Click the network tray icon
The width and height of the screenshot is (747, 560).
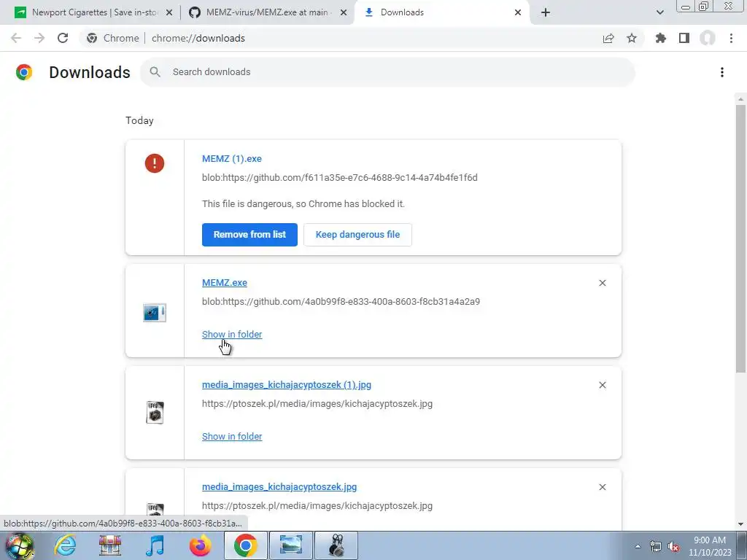pos(656,547)
